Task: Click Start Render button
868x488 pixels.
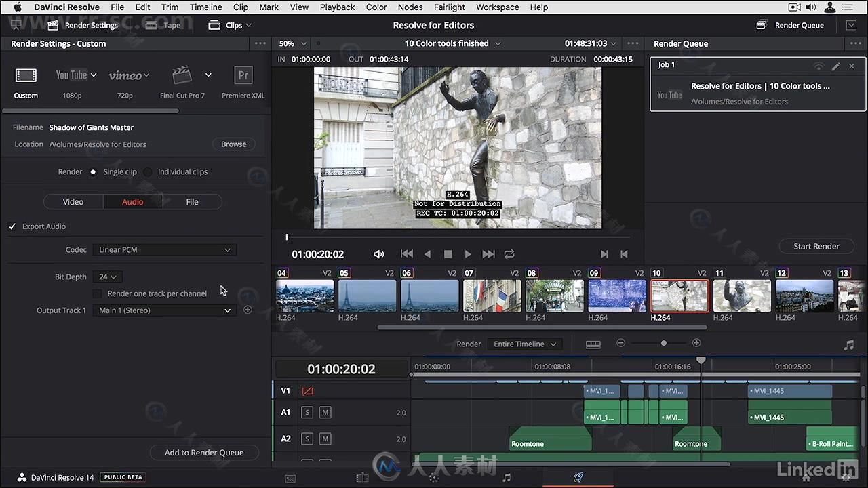Action: coord(816,246)
